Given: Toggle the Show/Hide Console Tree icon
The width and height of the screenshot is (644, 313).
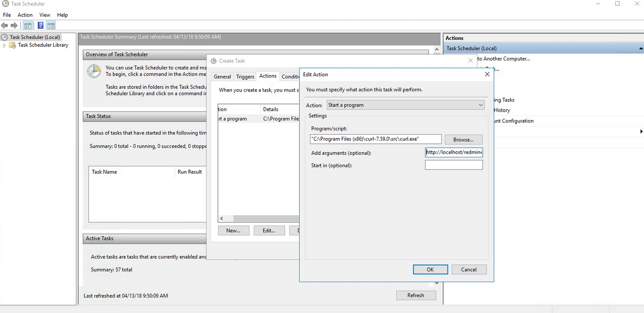Looking at the screenshot, I should [28, 26].
